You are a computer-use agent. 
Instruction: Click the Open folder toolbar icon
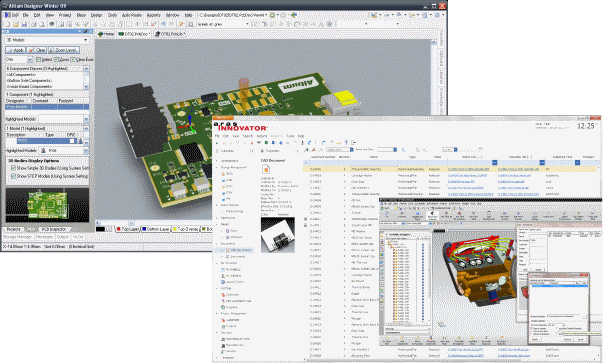click(16, 24)
